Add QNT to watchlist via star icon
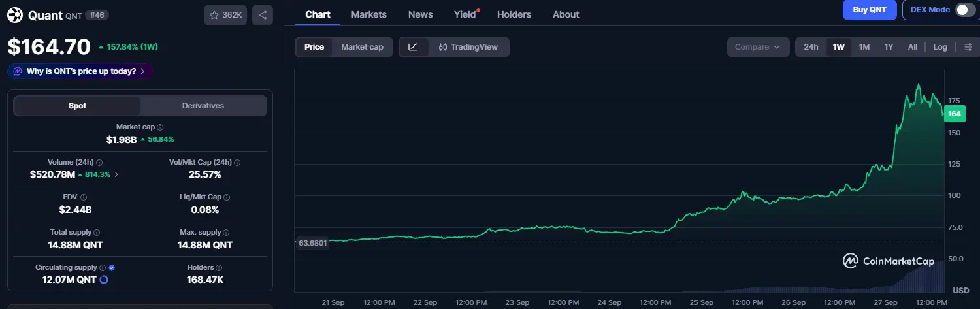 [214, 15]
